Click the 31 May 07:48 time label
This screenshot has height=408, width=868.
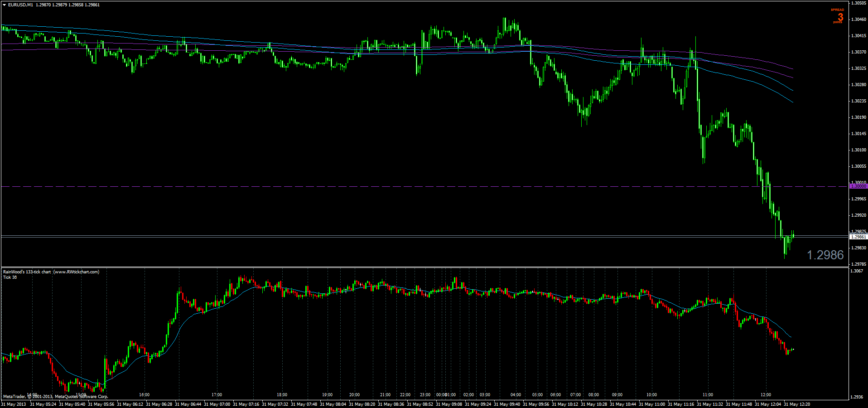click(x=304, y=404)
